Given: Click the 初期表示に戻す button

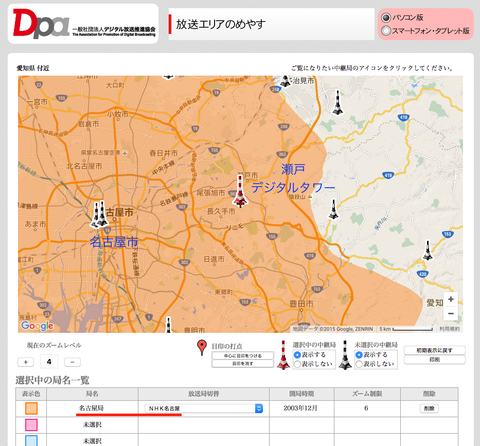Looking at the screenshot, I should pos(435,350).
